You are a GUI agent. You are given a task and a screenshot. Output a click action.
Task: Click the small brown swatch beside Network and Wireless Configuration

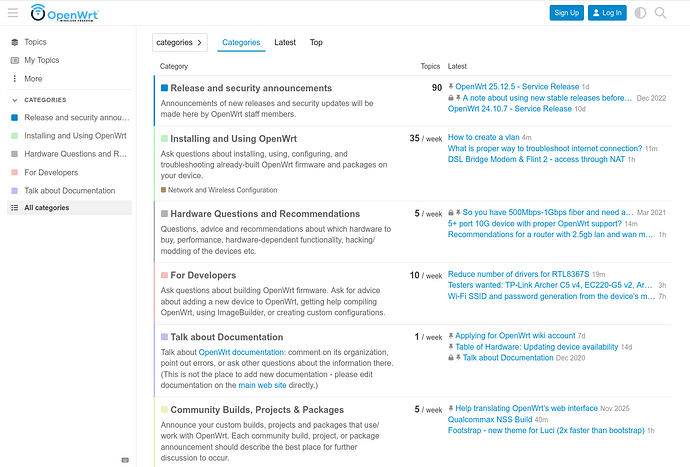(164, 190)
